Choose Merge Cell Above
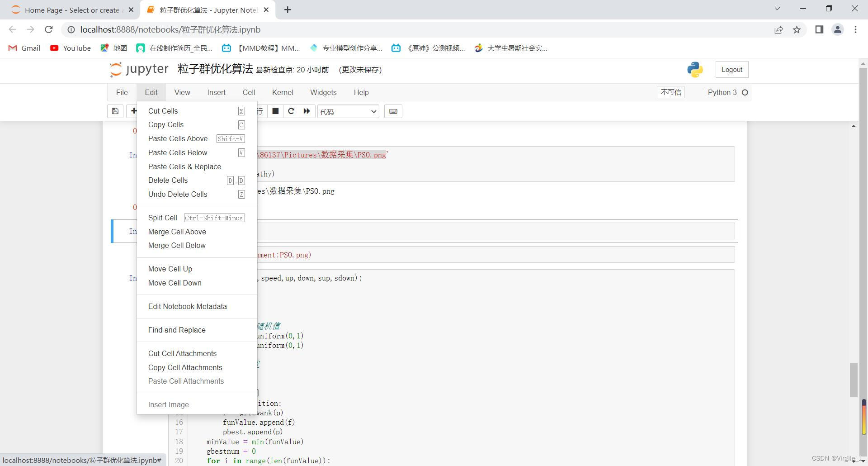868x466 pixels. pos(197,232)
